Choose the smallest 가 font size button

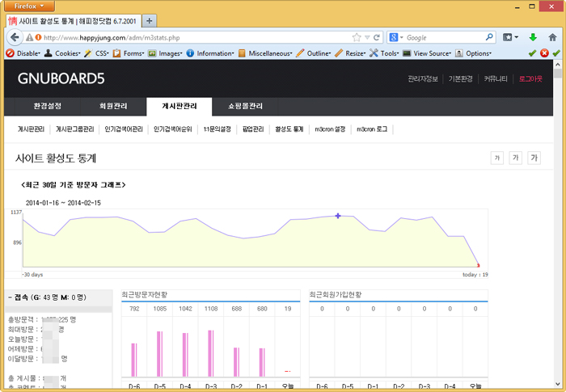click(x=497, y=158)
